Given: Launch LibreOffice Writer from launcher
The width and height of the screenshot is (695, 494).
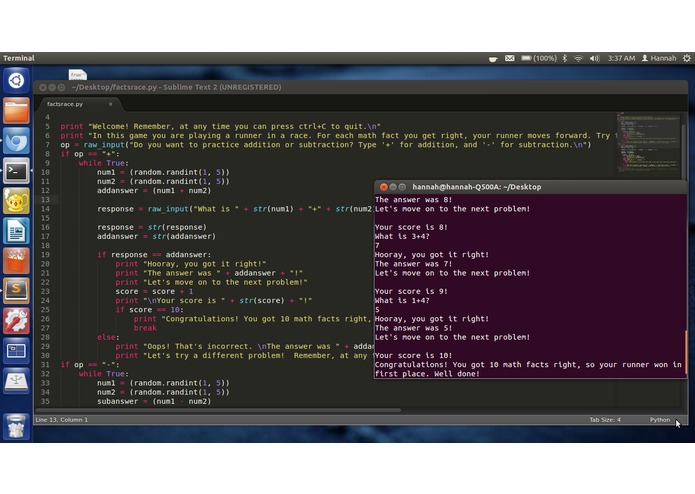Looking at the screenshot, I should [x=16, y=231].
